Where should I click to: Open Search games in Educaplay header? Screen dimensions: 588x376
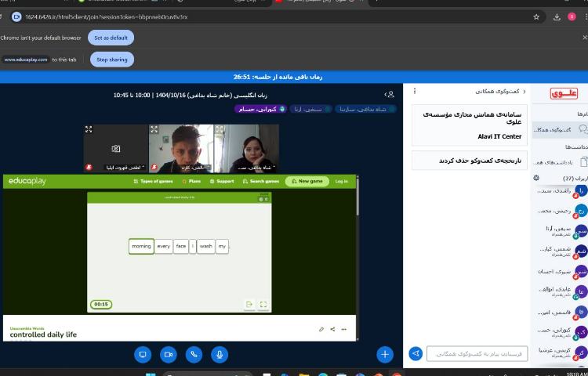point(261,181)
